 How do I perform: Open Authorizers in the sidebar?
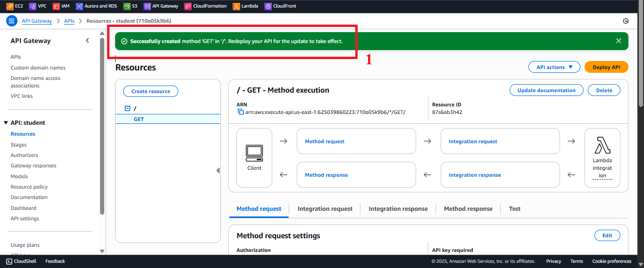25,155
